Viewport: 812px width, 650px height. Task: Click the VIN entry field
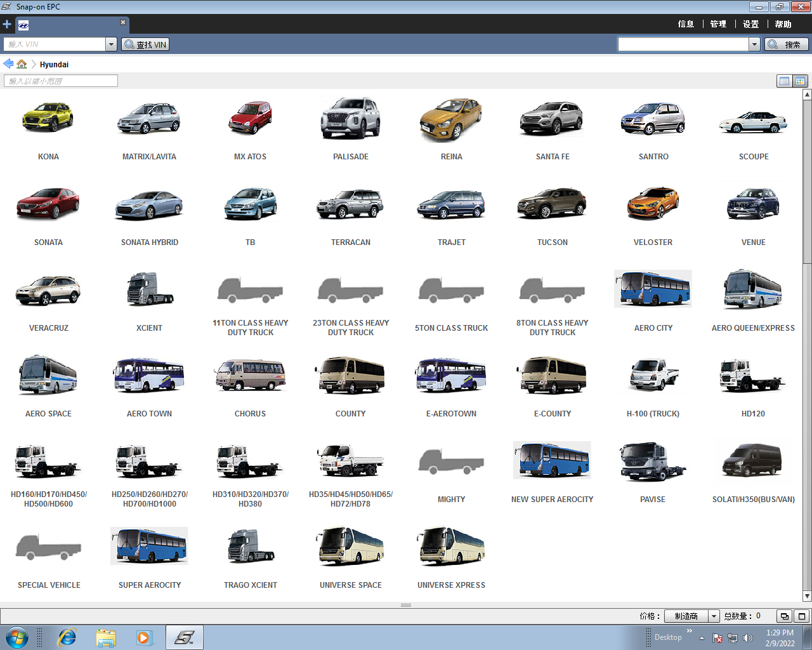tap(55, 44)
